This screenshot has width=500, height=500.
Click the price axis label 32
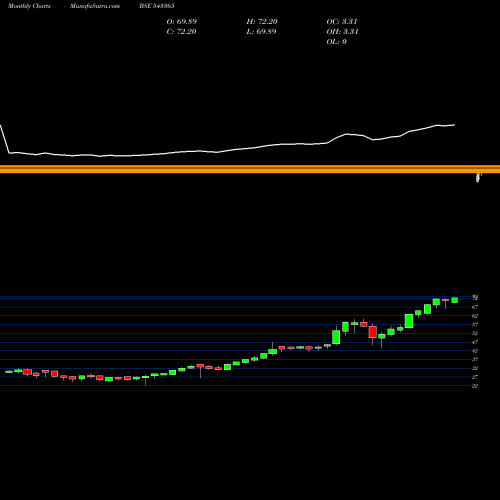pos(475,368)
